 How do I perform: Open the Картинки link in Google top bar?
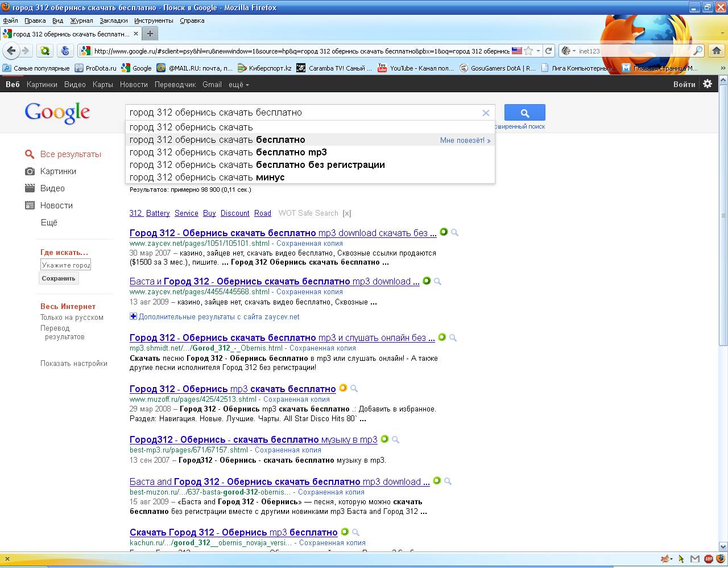click(42, 84)
